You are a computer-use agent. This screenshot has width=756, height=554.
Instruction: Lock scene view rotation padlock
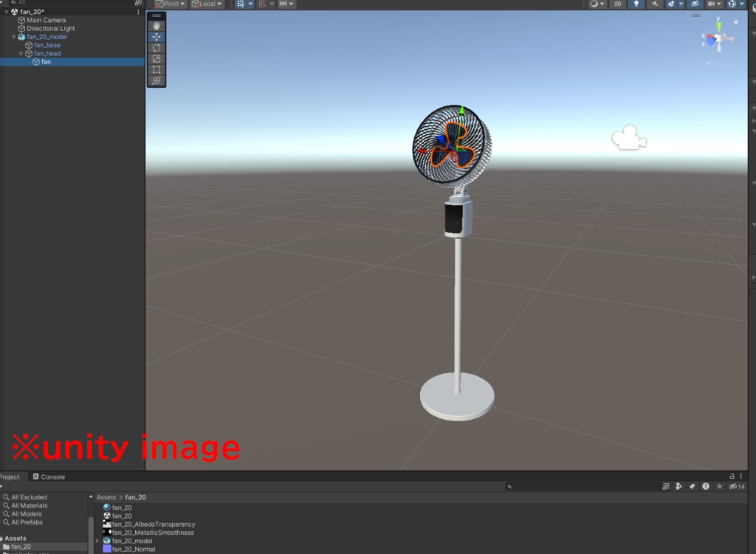click(736, 21)
